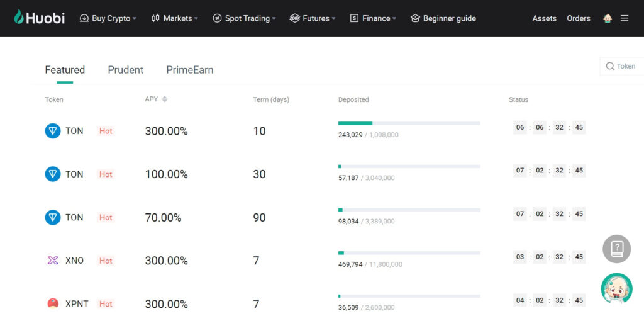Open the customer support chat mascot

point(616,288)
